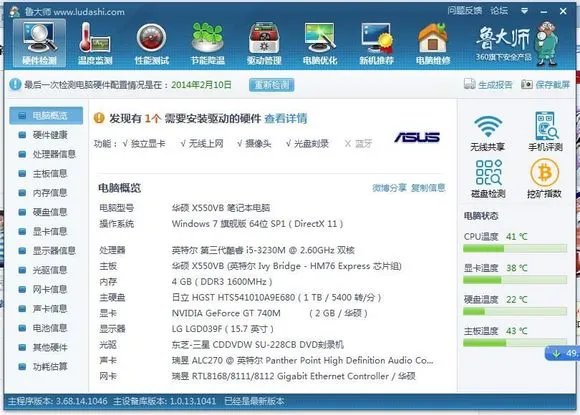Launch 手机评测 phone benchmark tool
The image size is (580, 415).
(x=545, y=131)
